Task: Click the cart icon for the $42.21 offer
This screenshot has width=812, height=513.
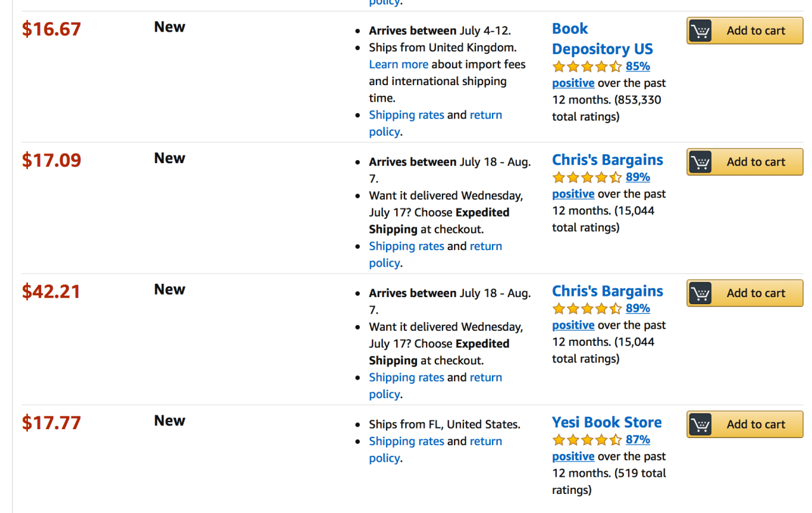Action: click(700, 293)
